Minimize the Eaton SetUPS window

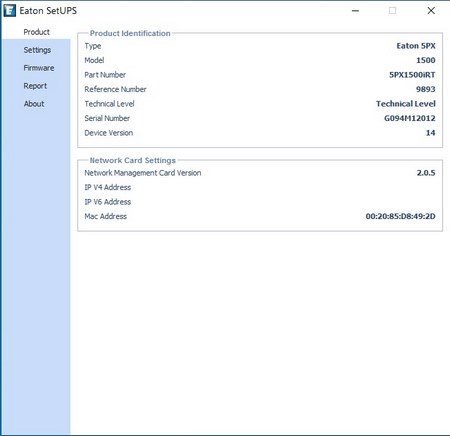point(355,11)
